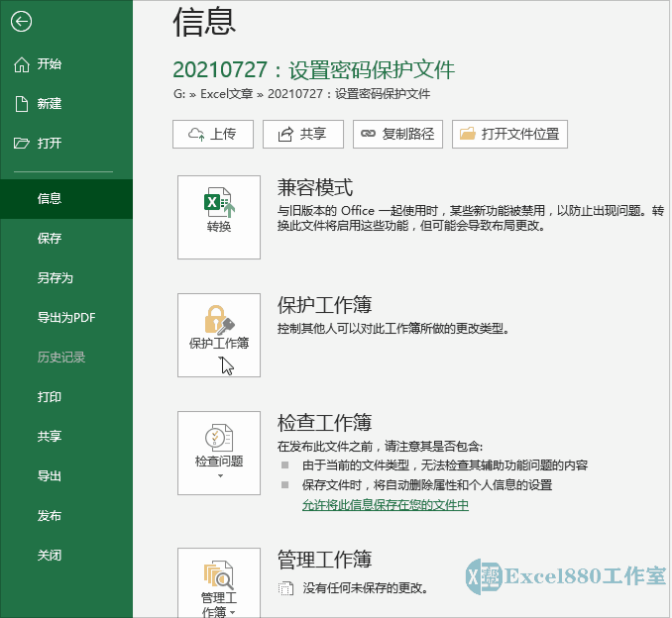The width and height of the screenshot is (672, 618).
Task: Click the documents with magnifier icon
Action: click(219, 575)
